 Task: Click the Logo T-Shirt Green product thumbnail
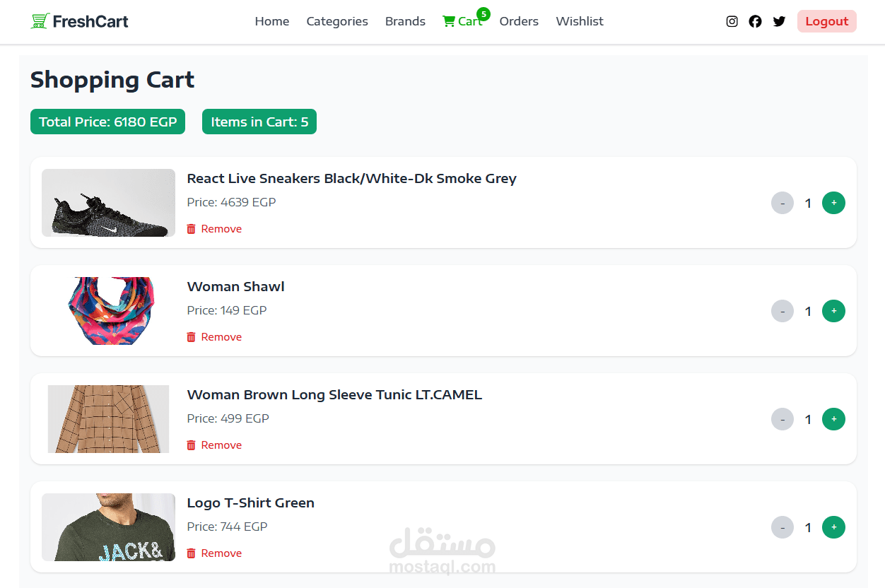pos(108,527)
